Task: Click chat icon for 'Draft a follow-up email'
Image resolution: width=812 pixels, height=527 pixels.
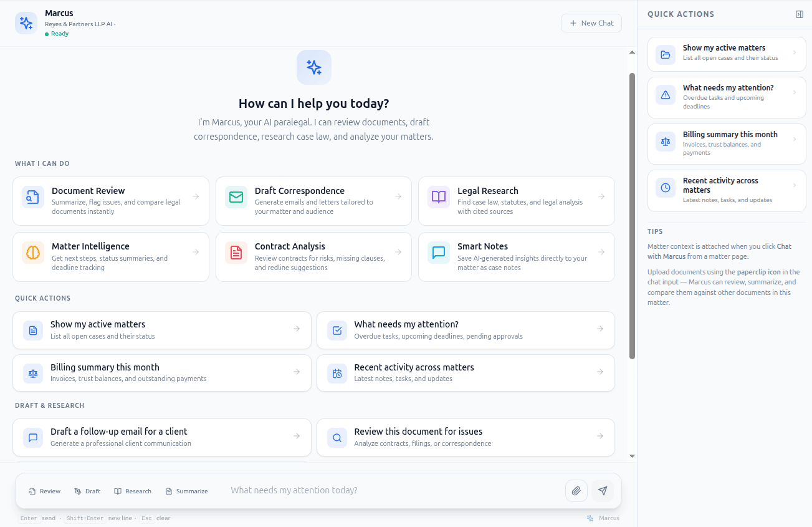Action: point(33,437)
